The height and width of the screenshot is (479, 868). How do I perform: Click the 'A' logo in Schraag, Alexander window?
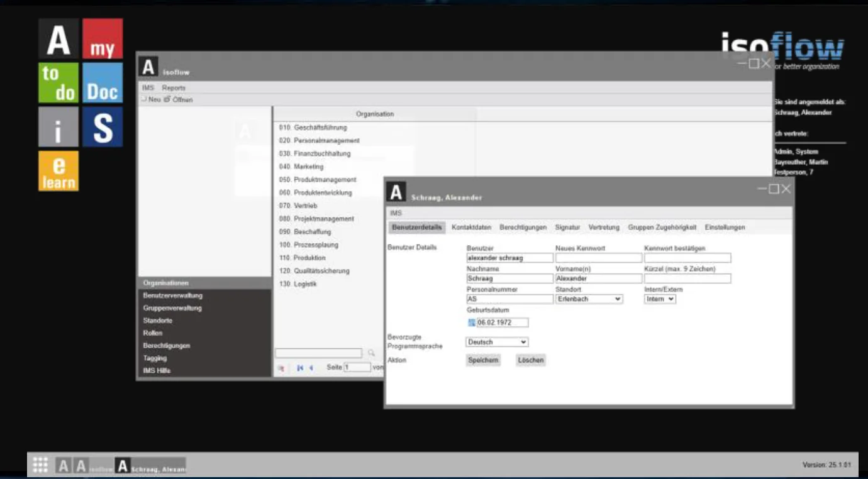(396, 192)
